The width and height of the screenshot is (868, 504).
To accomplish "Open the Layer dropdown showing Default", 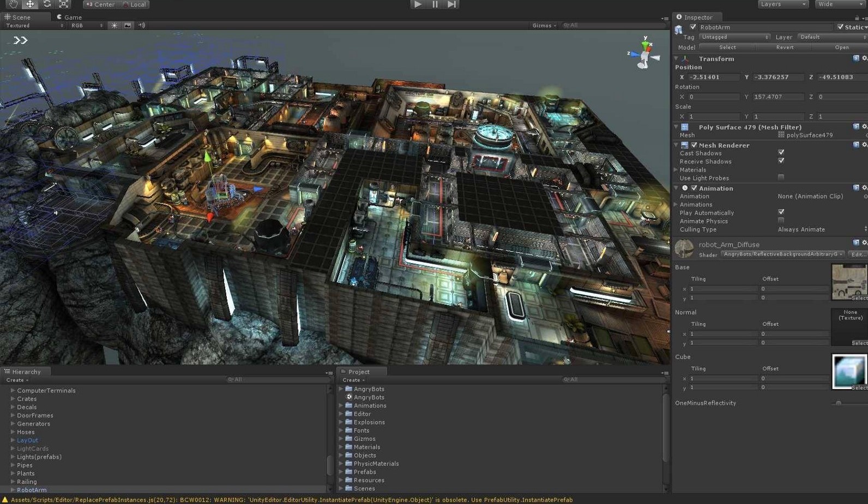I will coord(833,37).
